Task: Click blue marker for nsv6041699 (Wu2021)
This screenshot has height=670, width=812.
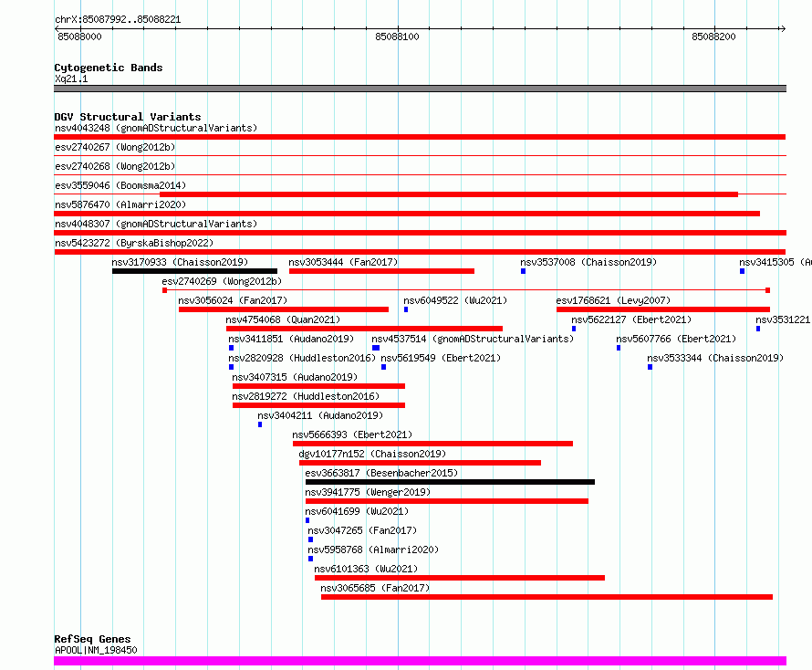Action: click(307, 520)
